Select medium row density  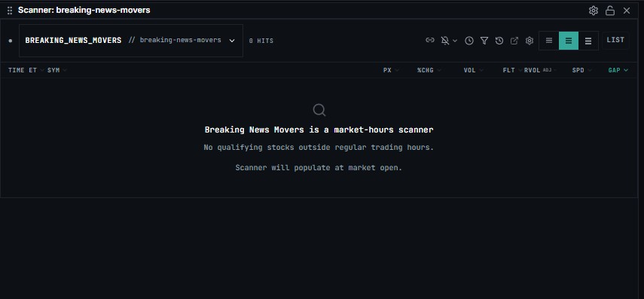569,40
